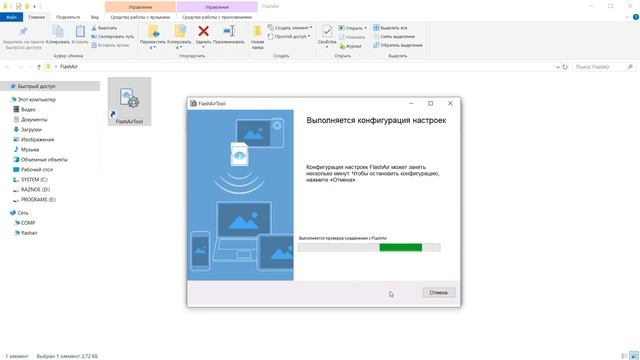This screenshot has width=640, height=360.
Task: Switch to the Главная ribbon tab
Action: [36, 17]
